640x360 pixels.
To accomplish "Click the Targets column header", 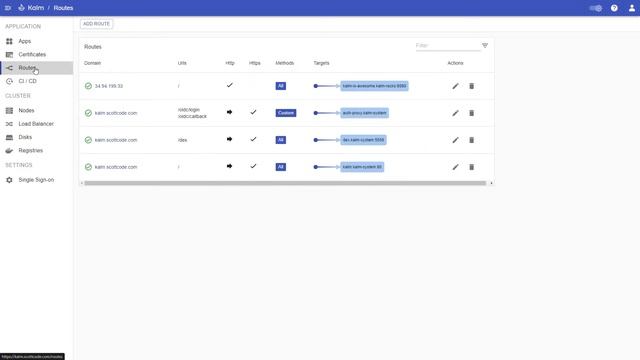I will 321,63.
